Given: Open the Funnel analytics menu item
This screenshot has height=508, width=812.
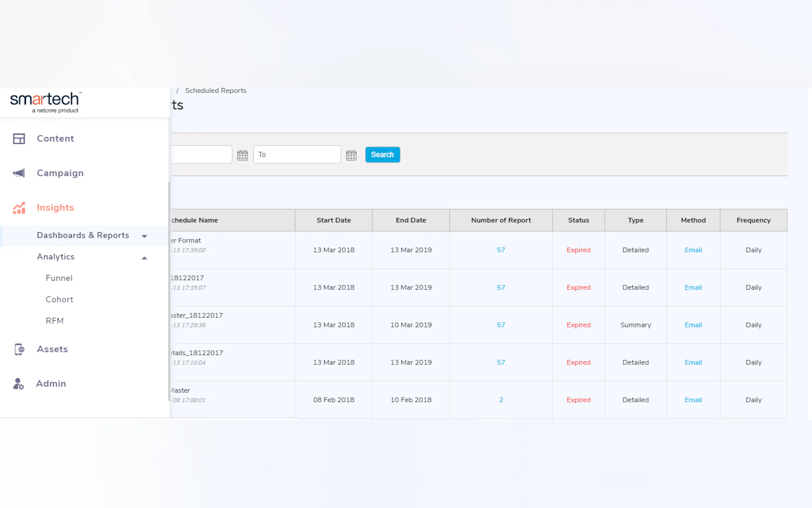Looking at the screenshot, I should 59,278.
